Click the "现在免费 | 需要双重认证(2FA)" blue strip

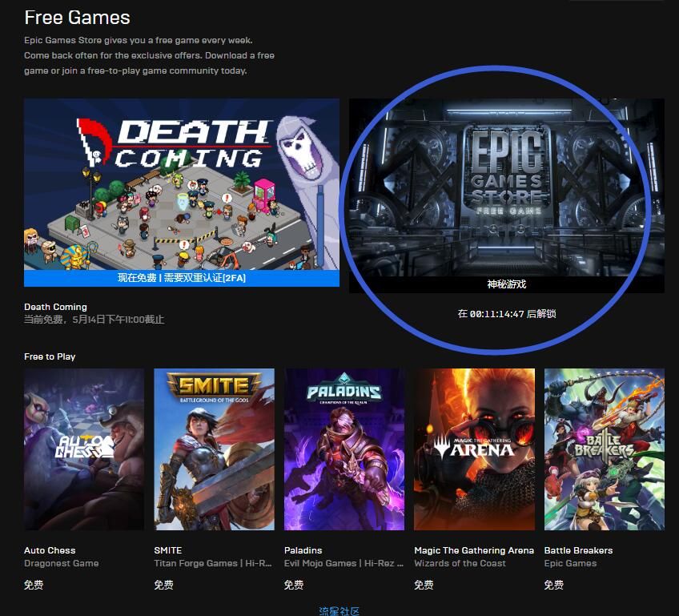coord(182,278)
